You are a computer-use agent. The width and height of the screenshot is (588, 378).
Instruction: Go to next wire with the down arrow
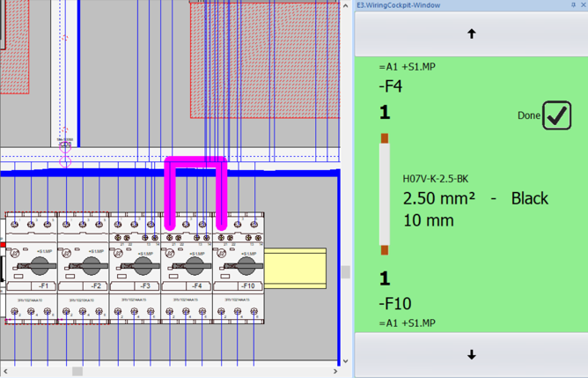click(471, 355)
